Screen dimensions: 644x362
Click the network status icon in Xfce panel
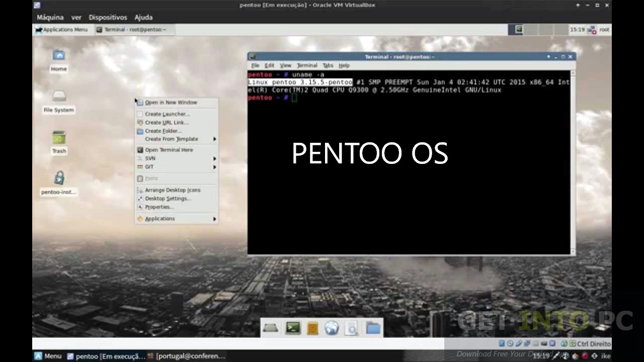[x=592, y=30]
